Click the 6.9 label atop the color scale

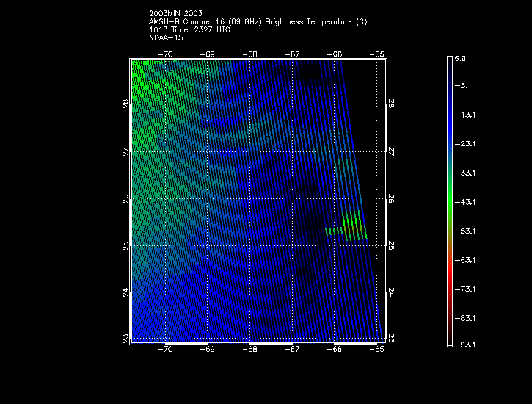pos(460,57)
